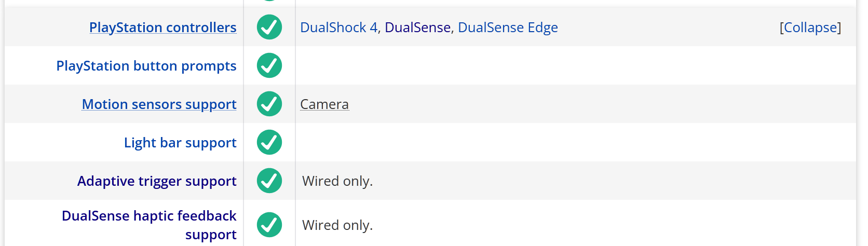Open the PlayStation controllers link
This screenshot has width=868, height=246.
pos(162,28)
